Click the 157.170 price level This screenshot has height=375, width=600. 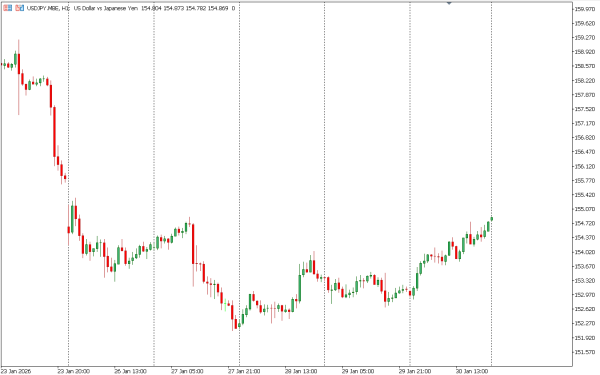585,124
